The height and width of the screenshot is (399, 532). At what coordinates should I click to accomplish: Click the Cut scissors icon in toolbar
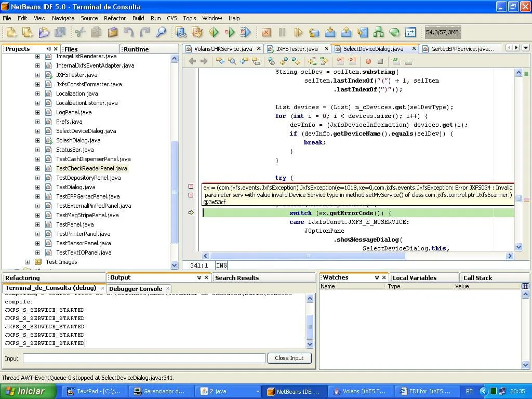click(80, 32)
